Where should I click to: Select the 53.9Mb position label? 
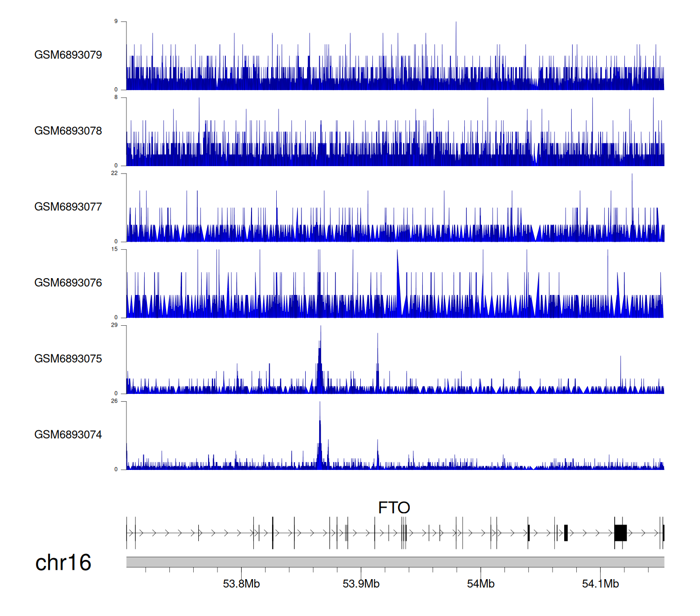[361, 584]
